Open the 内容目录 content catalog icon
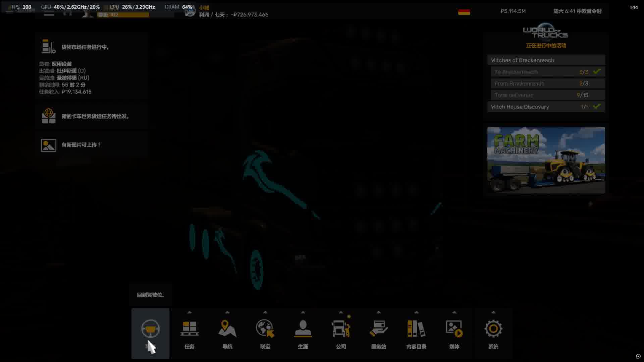644x362 pixels. [x=416, y=329]
